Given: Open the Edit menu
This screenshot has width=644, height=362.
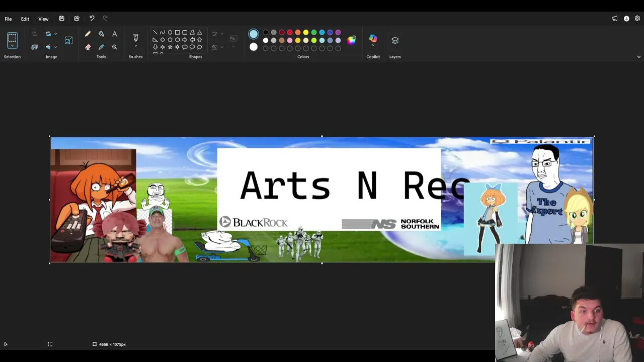Looking at the screenshot, I should pyautogui.click(x=25, y=19).
